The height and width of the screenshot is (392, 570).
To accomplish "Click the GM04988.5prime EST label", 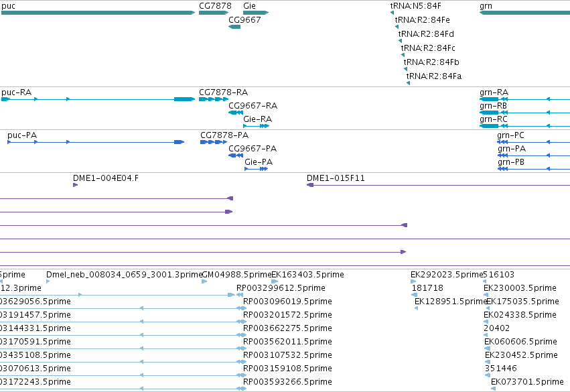I will pos(236,275).
